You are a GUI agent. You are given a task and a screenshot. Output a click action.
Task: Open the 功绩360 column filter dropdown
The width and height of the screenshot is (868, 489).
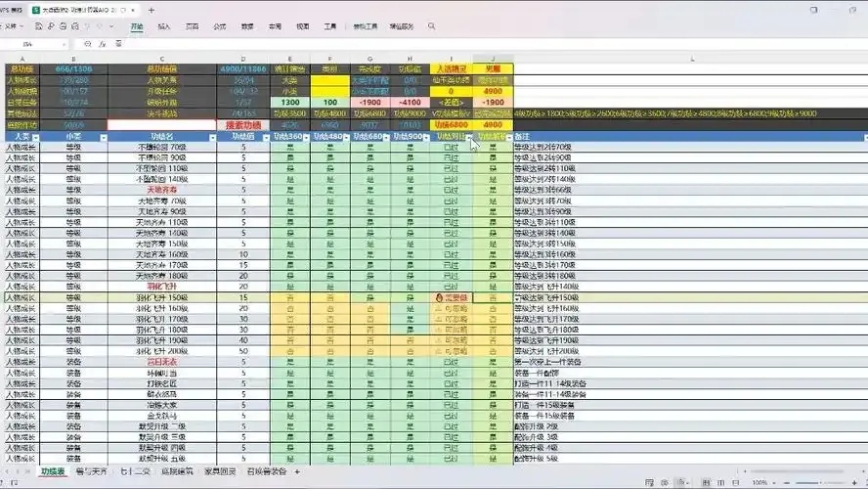tap(306, 137)
